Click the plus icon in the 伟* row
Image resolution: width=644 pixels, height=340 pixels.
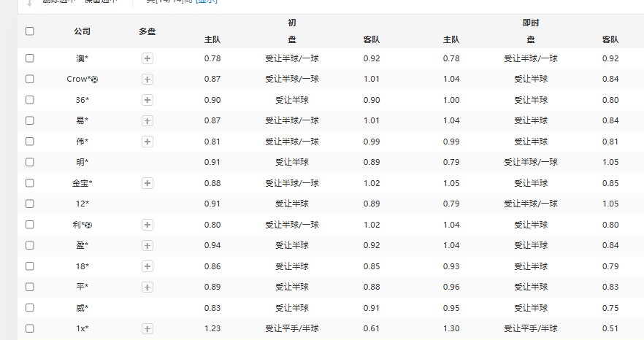147,142
